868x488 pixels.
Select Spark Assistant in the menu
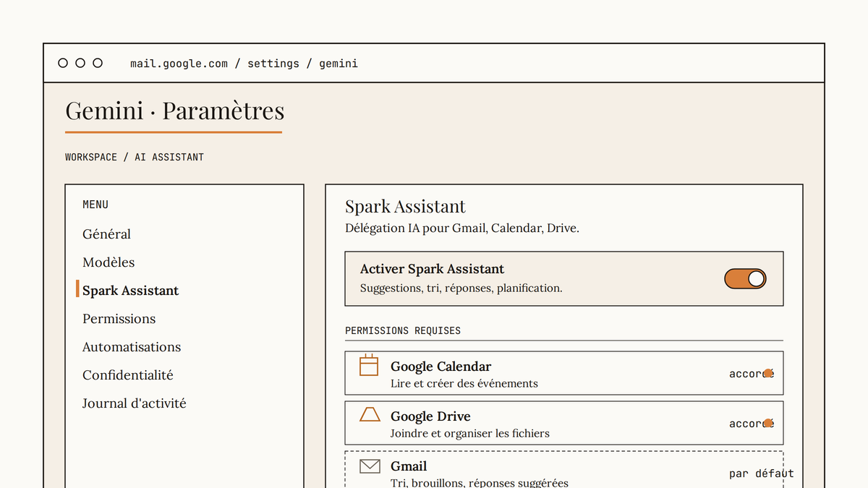pyautogui.click(x=130, y=291)
